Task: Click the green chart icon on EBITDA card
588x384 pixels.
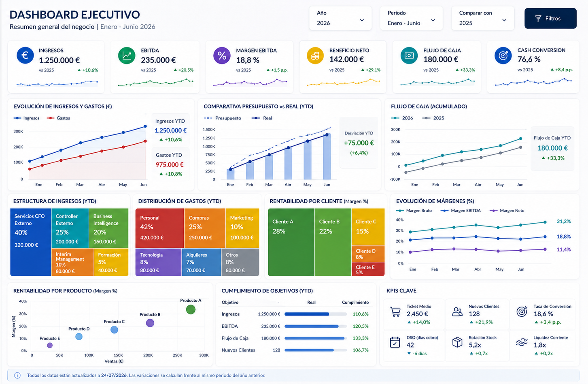Action: click(127, 55)
